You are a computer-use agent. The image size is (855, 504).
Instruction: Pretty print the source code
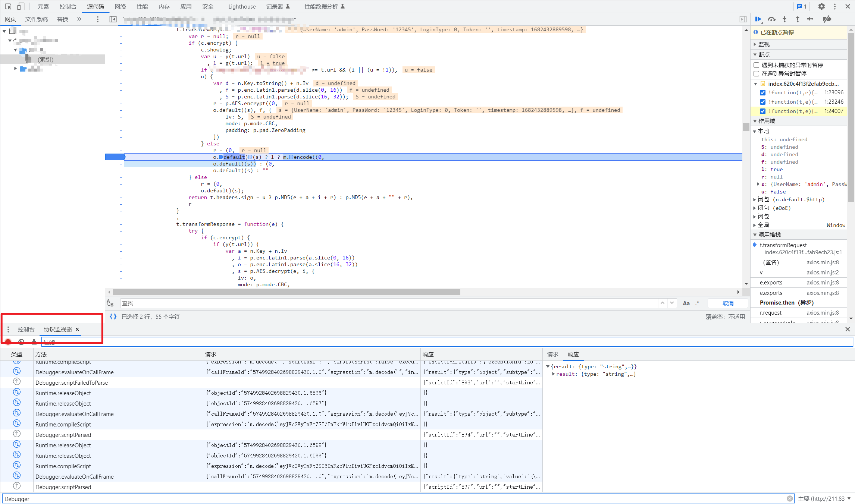(x=113, y=316)
